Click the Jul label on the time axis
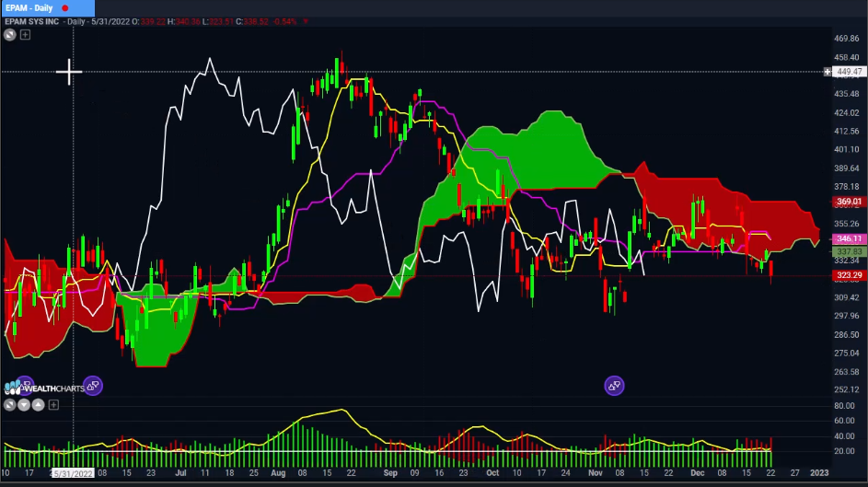The height and width of the screenshot is (487, 868). (x=180, y=473)
